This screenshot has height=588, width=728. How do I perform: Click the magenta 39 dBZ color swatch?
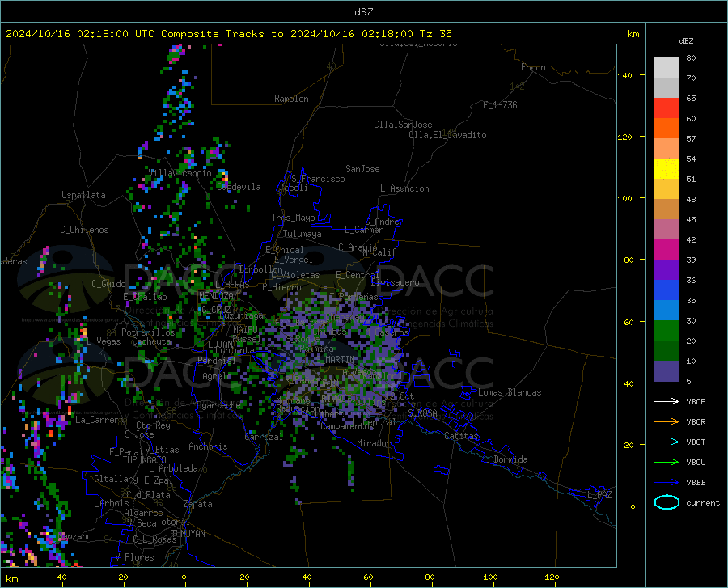click(x=667, y=250)
